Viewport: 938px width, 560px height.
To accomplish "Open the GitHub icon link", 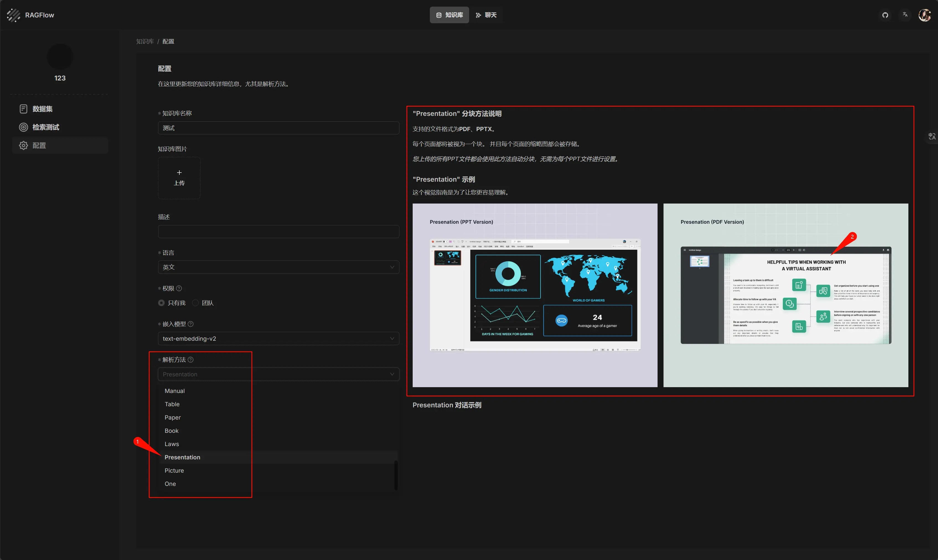I will tap(885, 15).
